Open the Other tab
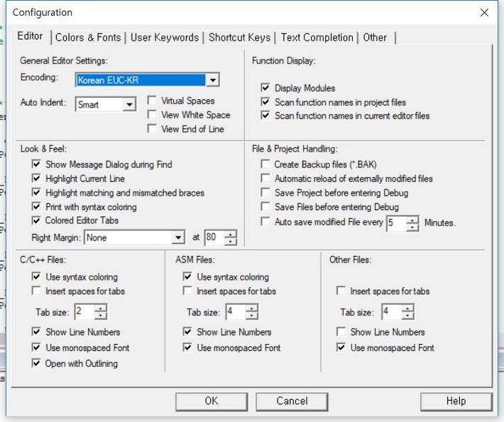 click(x=375, y=38)
